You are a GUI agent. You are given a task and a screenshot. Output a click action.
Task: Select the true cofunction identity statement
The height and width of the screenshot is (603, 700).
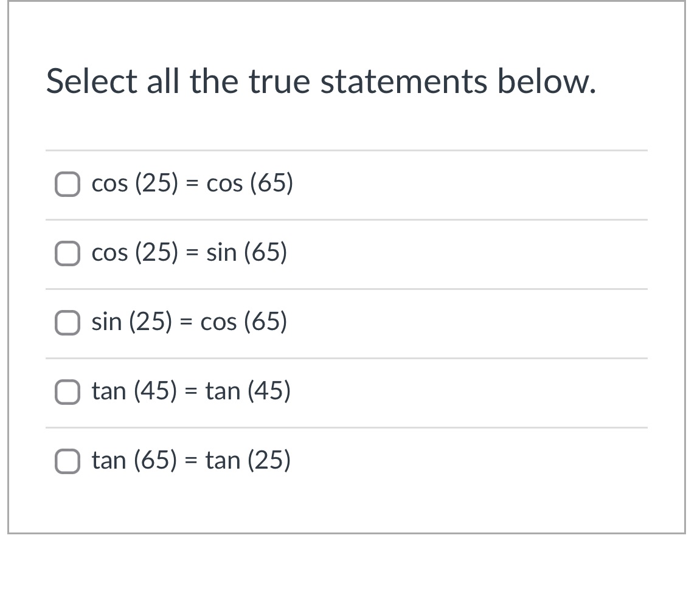click(68, 253)
